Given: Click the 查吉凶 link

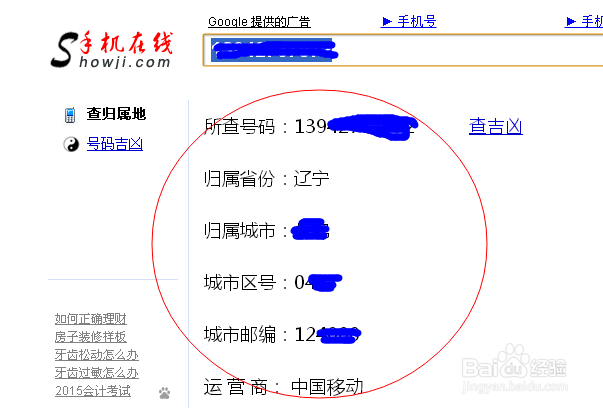Looking at the screenshot, I should (x=496, y=127).
